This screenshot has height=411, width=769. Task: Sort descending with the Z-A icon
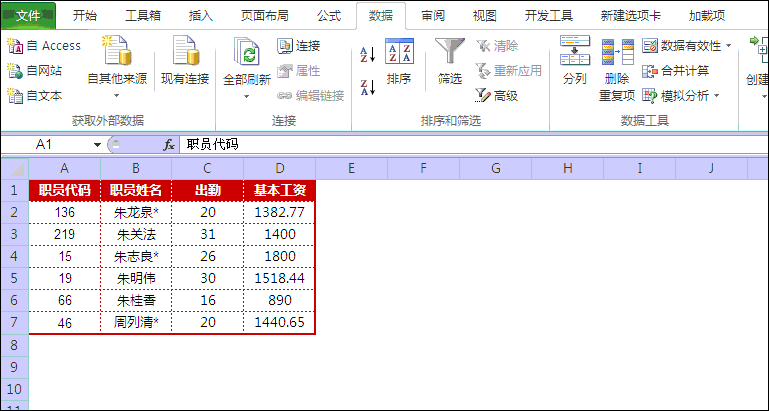[366, 87]
